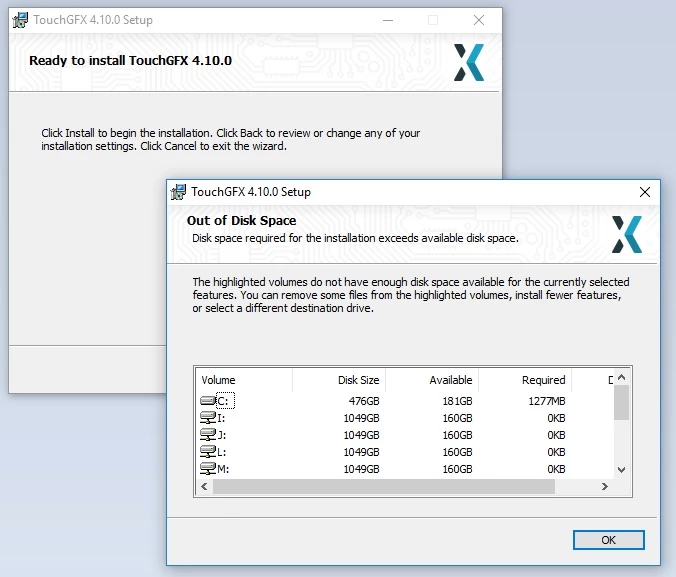The image size is (676, 577).
Task: Click the I: volume label
Action: [x=221, y=418]
